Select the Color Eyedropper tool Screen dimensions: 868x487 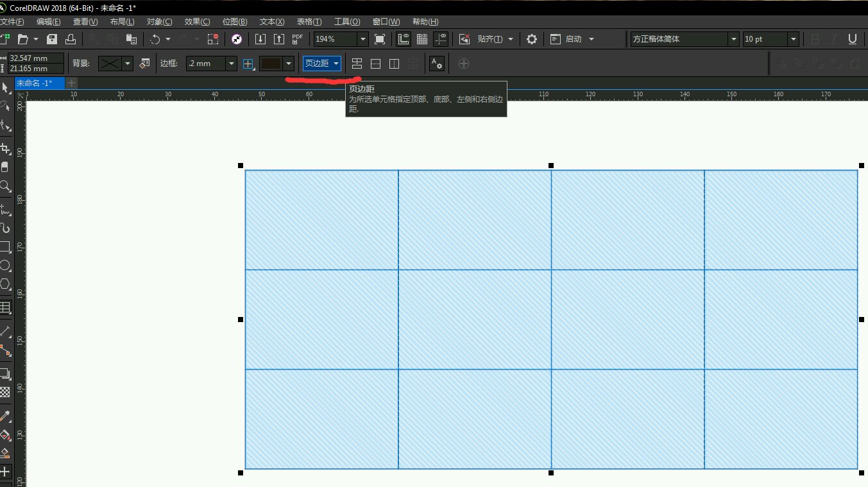[5, 415]
